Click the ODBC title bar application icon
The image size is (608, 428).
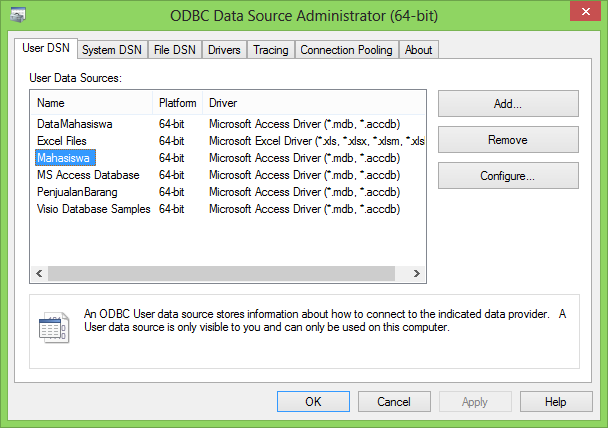(x=17, y=15)
